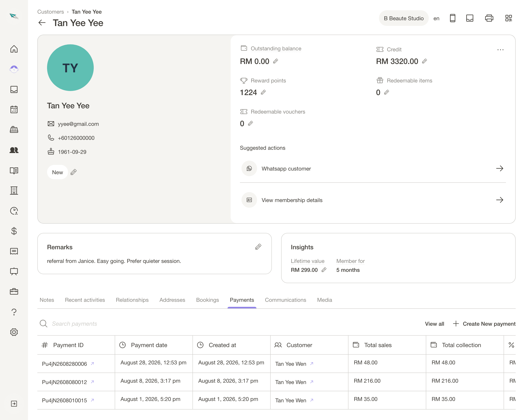
Task: Switch to the Bookings tab
Action: [207, 300]
